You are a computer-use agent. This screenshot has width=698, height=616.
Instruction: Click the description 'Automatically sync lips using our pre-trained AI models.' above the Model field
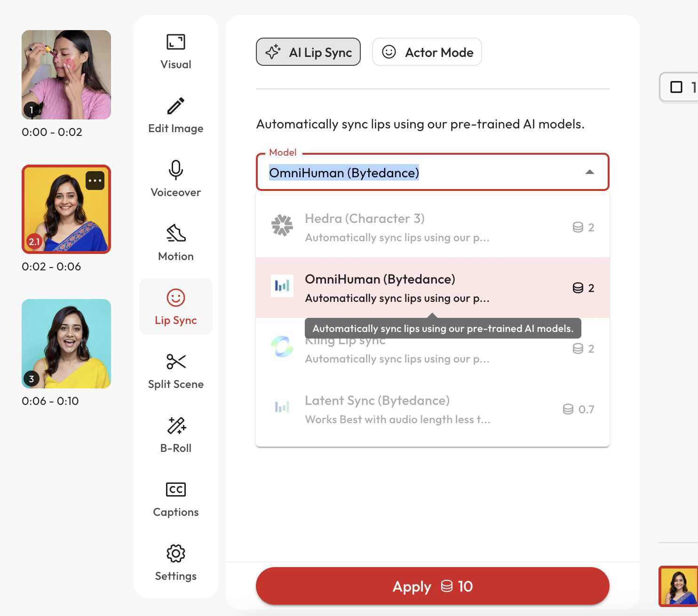coord(420,124)
